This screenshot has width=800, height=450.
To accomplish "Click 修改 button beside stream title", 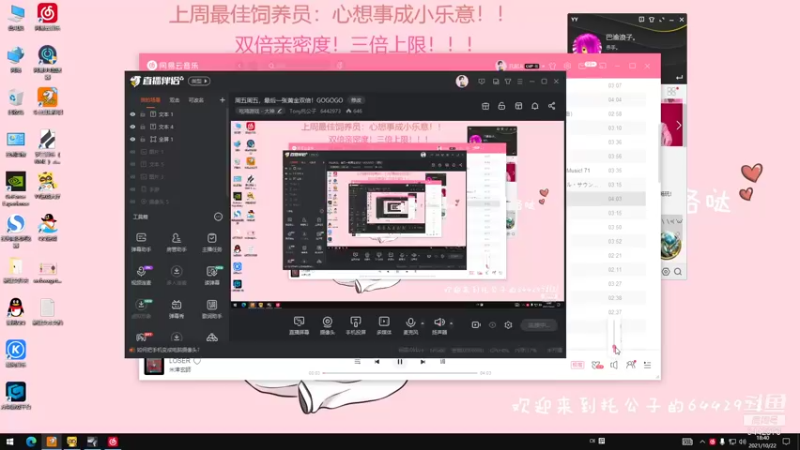I will coord(356,100).
